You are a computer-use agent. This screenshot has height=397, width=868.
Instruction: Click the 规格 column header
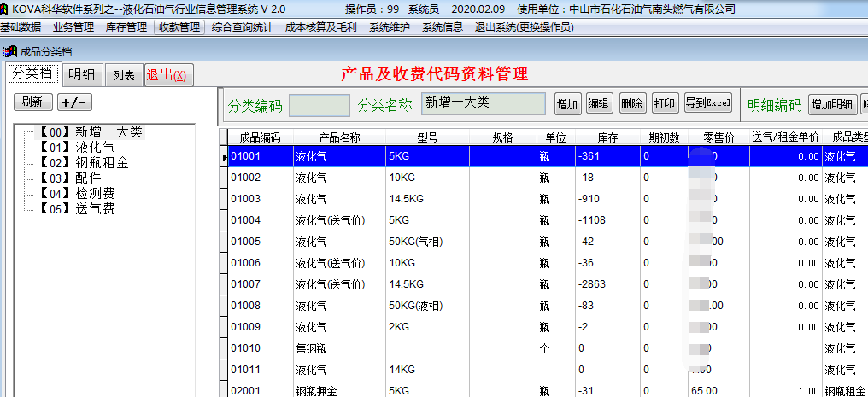[502, 137]
